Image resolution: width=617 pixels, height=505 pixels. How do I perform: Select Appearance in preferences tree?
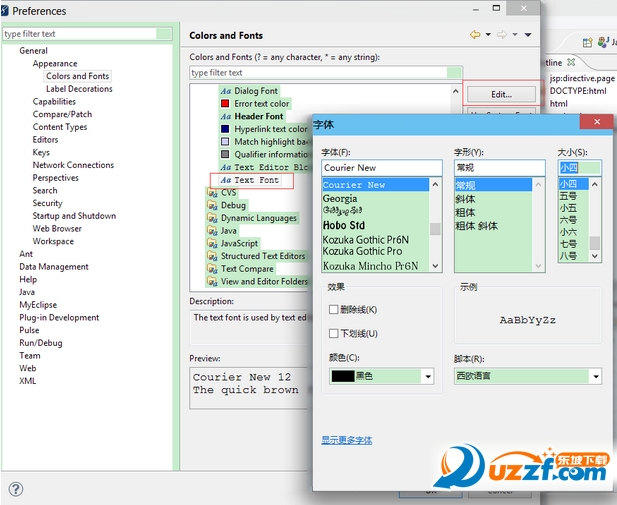pos(55,63)
